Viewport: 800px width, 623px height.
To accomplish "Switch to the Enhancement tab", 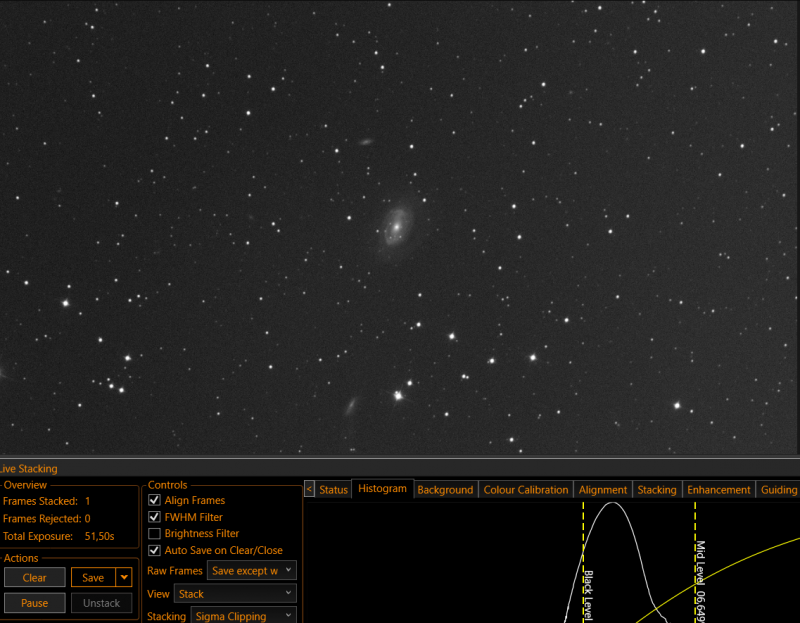I will [x=718, y=490].
